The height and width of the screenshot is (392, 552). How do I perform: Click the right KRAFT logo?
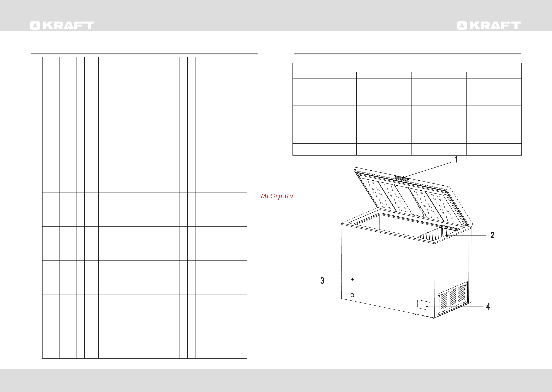pos(488,26)
